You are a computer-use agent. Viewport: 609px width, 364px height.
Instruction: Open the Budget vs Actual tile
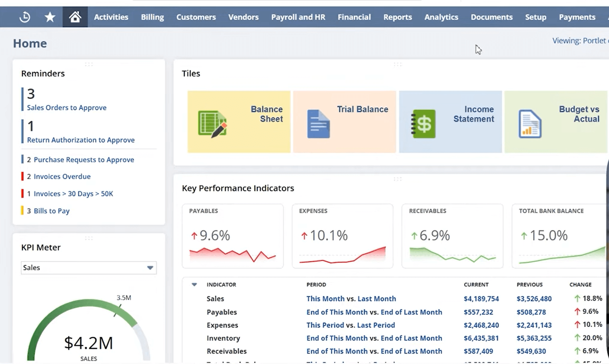556,122
